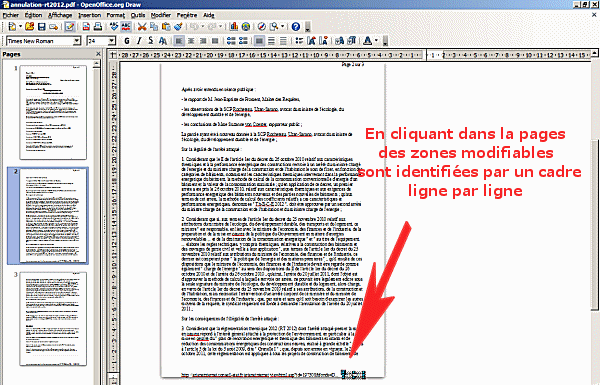Toggle Bullets on/off icon
600x385 pixels.
[299, 41]
